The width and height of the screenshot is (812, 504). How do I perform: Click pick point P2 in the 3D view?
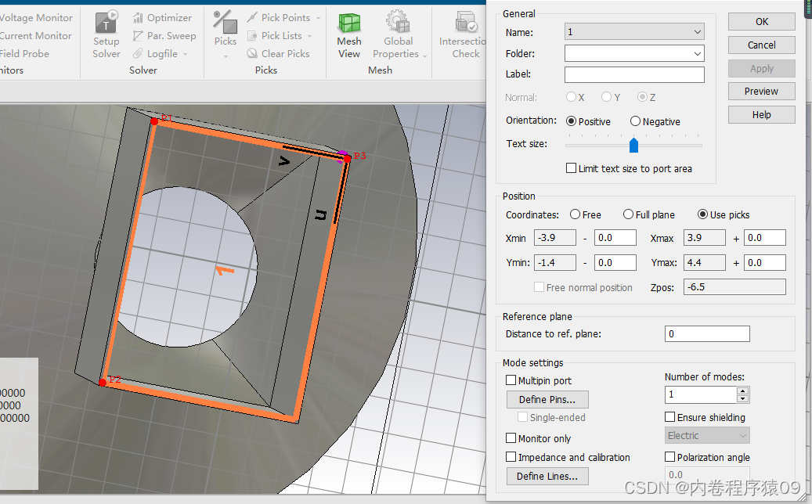103,383
